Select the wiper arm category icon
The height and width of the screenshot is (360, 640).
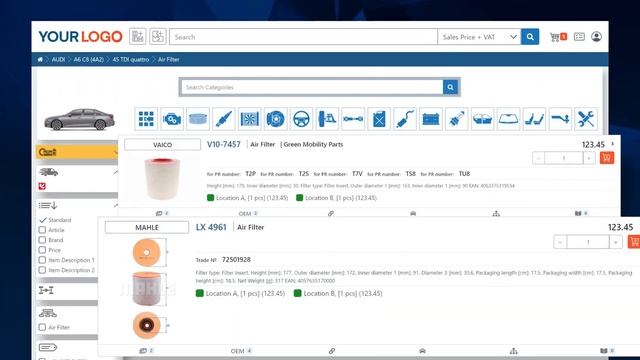click(560, 119)
